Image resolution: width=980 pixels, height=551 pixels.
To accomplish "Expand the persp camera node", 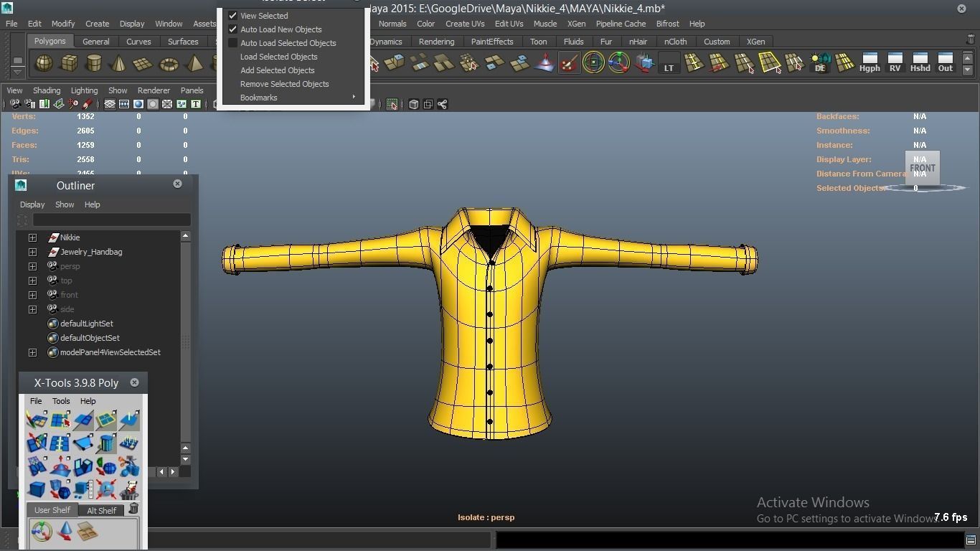I will point(32,266).
